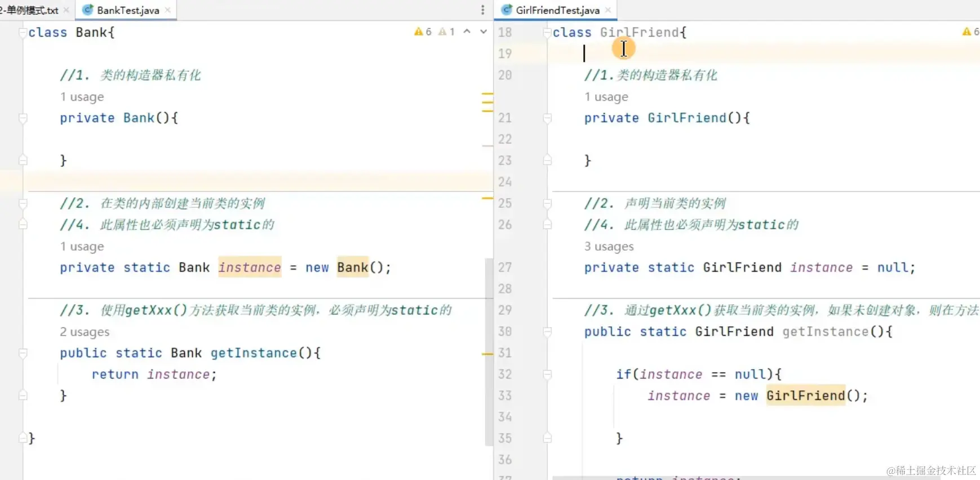Open the 2-单例模式.txt tab
Screen dimensions: 980x480
pos(29,10)
